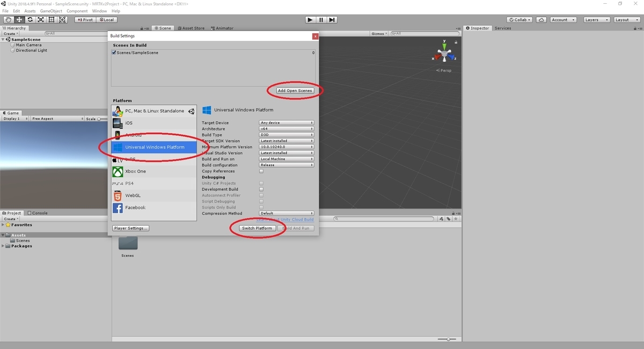This screenshot has width=644, height=349.
Task: Toggle Local/Global handle rotation
Action: (x=106, y=20)
